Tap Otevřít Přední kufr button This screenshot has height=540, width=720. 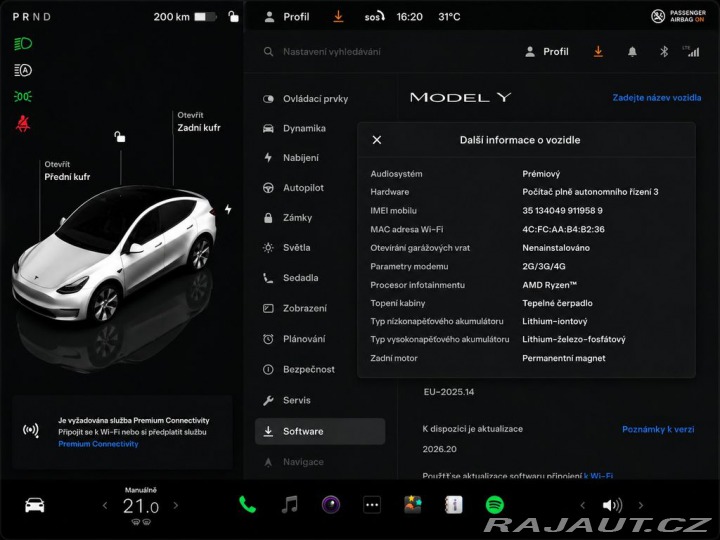coord(67,171)
